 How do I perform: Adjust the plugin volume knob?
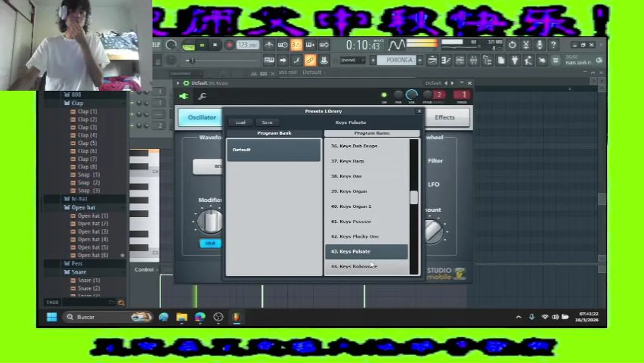412,94
